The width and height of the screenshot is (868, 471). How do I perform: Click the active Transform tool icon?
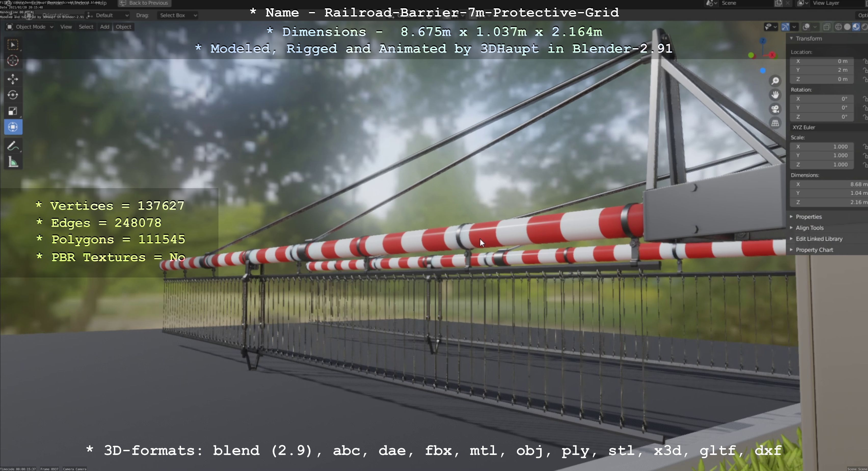coord(13,127)
